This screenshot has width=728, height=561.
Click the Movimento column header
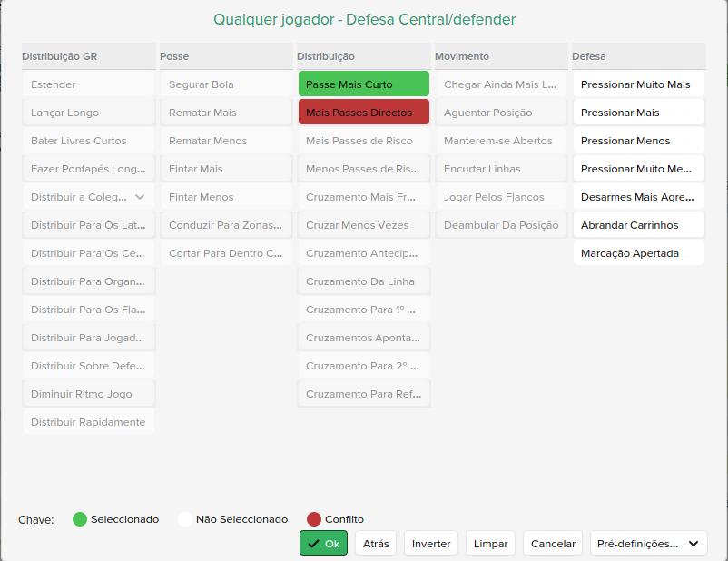tap(501, 56)
